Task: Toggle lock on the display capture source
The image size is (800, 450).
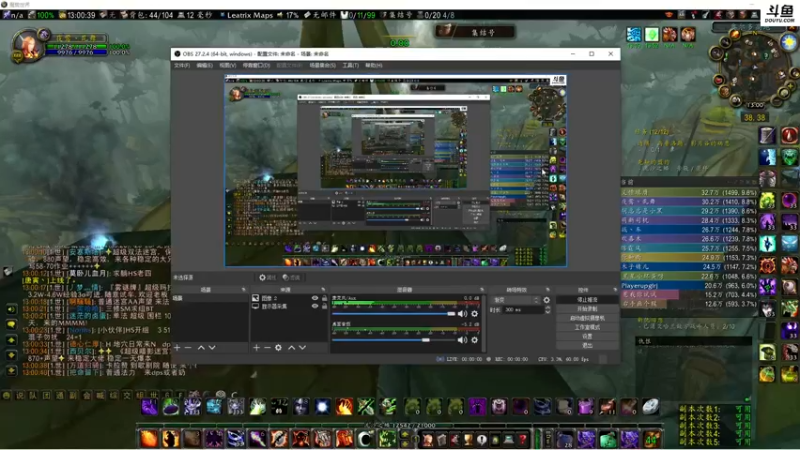Action: [324, 306]
